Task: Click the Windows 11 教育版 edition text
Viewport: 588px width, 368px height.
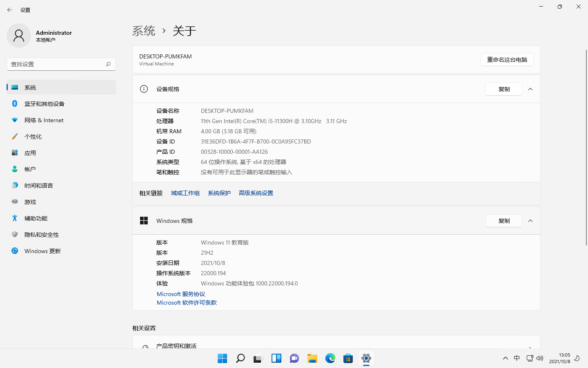Action: tap(225, 242)
